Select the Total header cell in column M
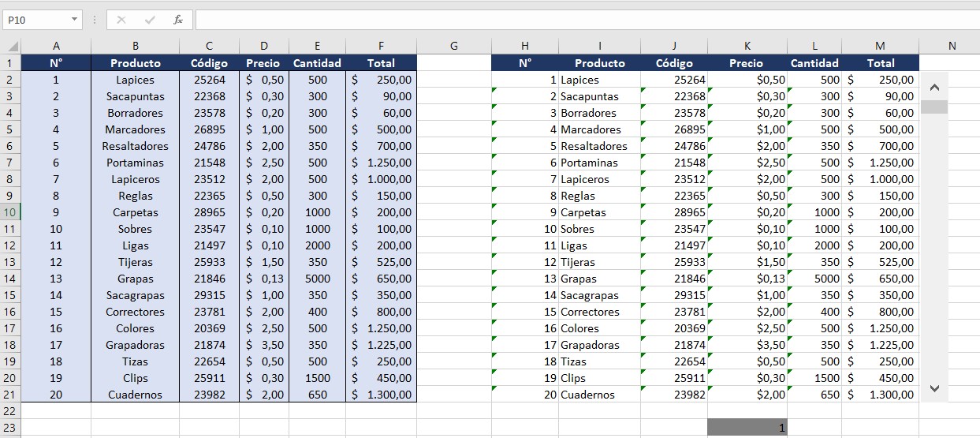Viewport: 980px width, 438px height. pos(880,63)
